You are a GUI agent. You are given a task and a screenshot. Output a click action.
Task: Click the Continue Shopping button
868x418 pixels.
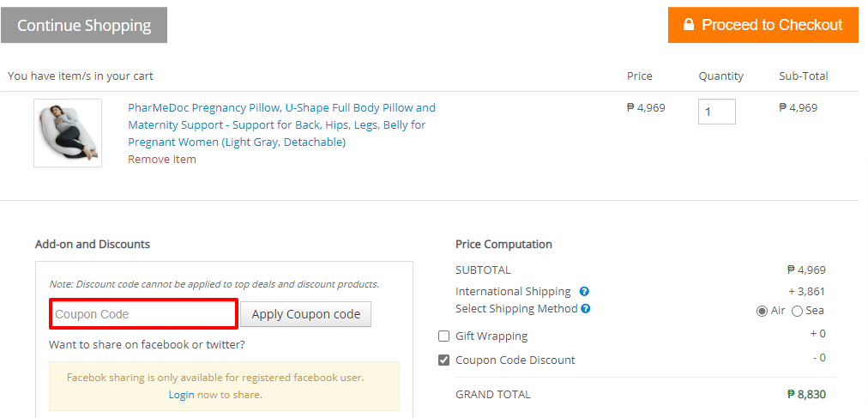[84, 25]
